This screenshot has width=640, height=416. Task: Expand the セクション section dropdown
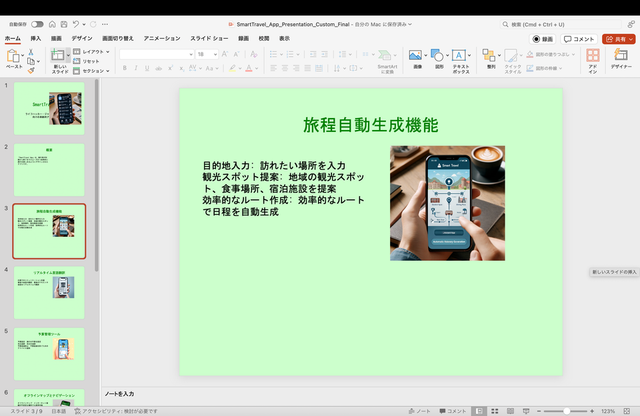(x=95, y=72)
